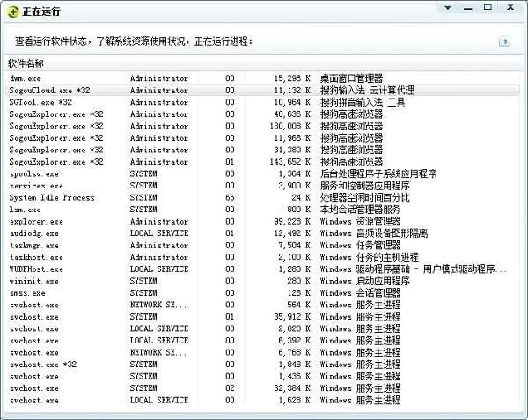Select the svchost.exe row using 1,436 K

coord(264,377)
